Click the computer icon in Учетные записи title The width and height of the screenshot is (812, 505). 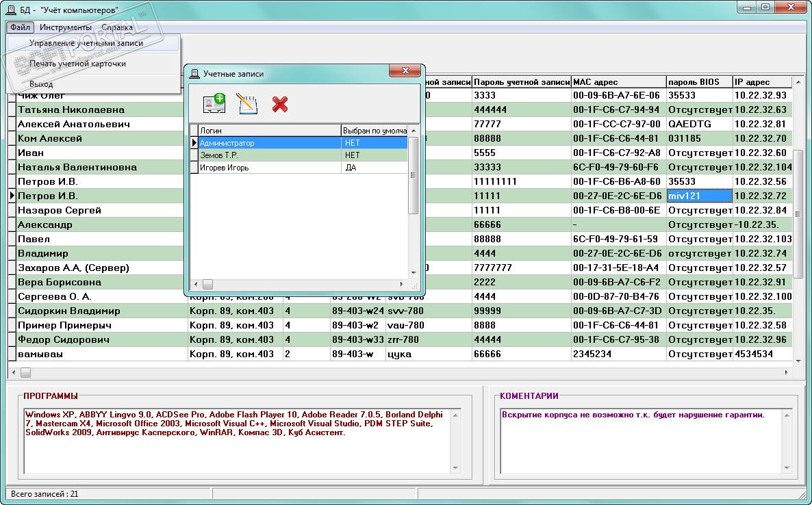pos(194,74)
